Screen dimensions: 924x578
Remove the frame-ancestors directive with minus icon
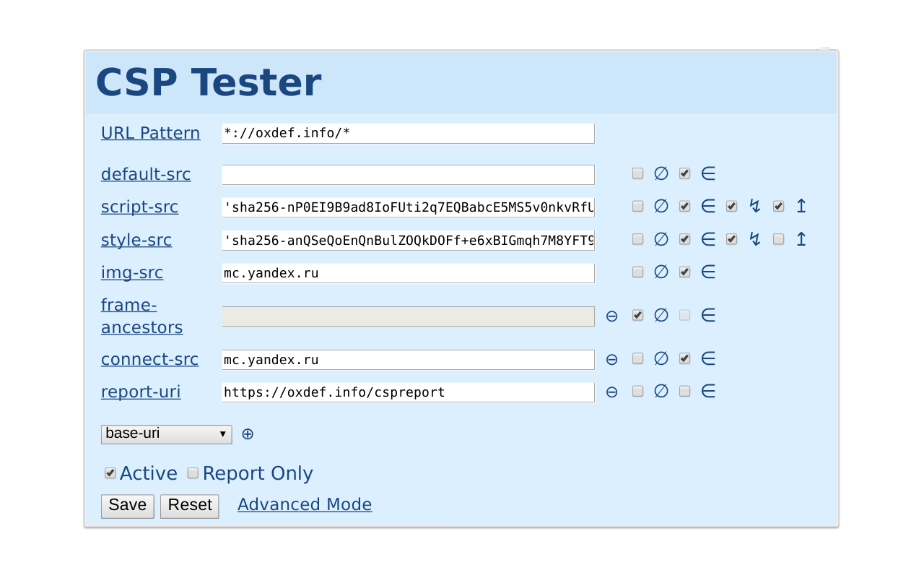[x=611, y=316]
